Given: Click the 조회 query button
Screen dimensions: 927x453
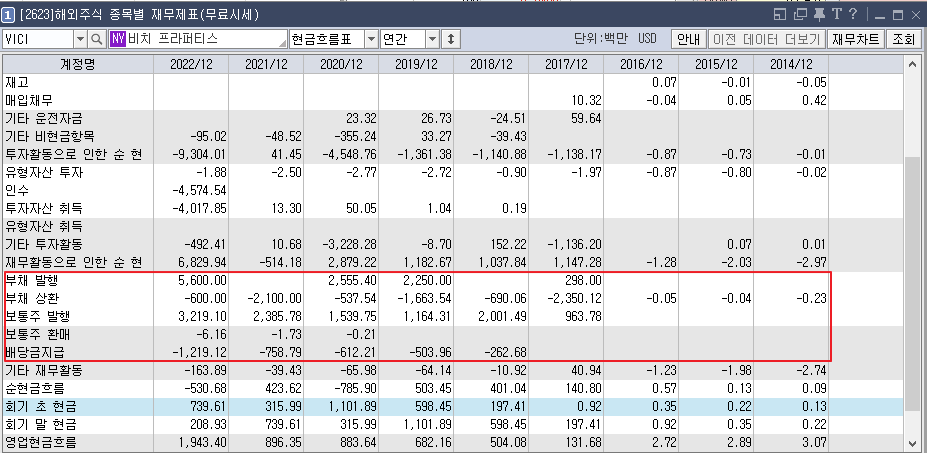Looking at the screenshot, I should pyautogui.click(x=903, y=40).
